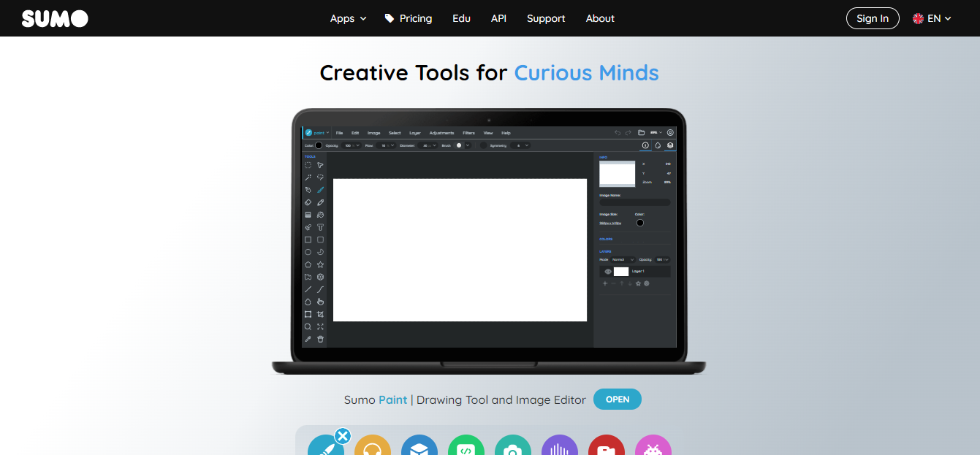Click navigator thumbnail in Info panel
The width and height of the screenshot is (980, 455).
point(618,174)
